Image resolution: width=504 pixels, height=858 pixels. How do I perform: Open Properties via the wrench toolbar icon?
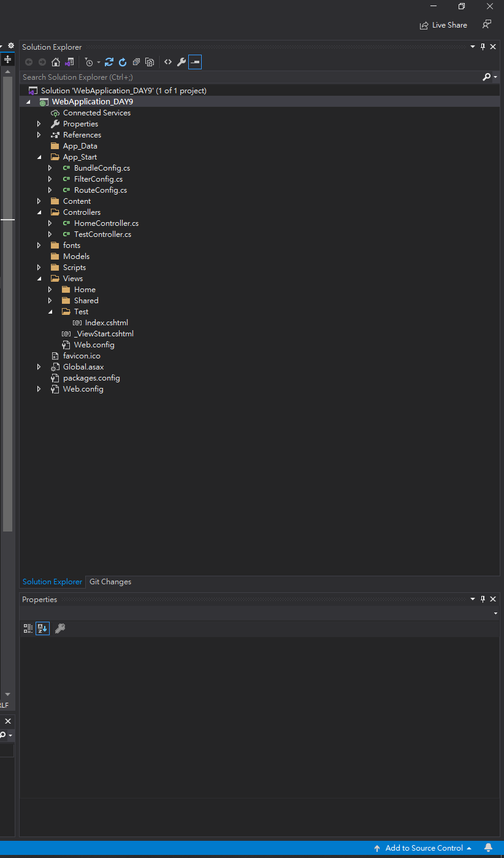click(181, 62)
